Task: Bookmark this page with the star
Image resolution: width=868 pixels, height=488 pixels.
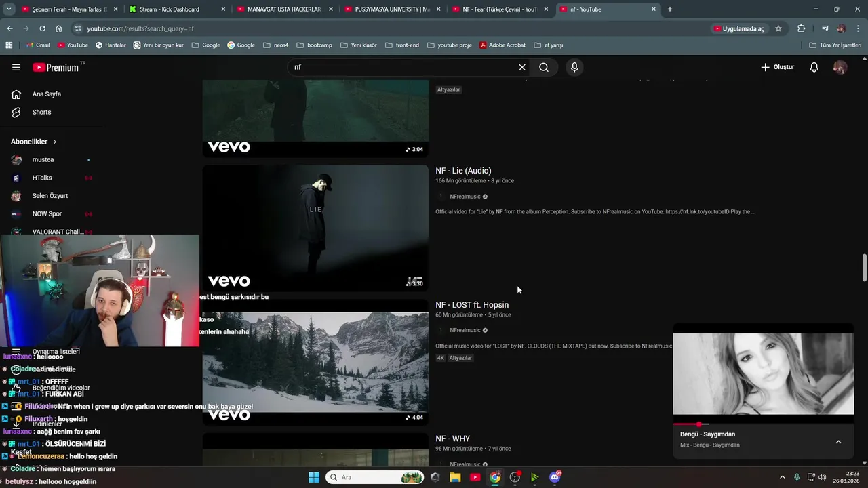Action: coord(778,28)
